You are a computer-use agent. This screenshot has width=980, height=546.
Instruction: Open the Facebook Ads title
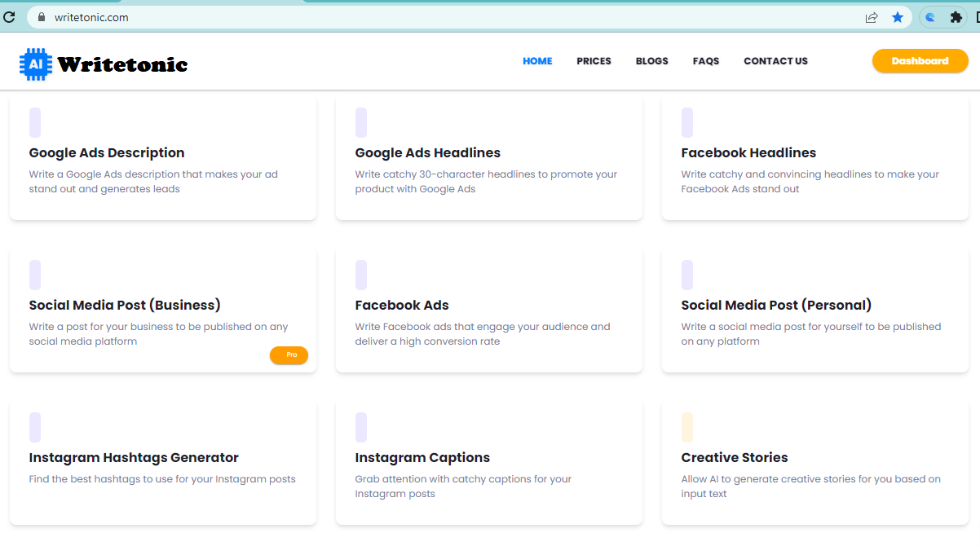(402, 306)
